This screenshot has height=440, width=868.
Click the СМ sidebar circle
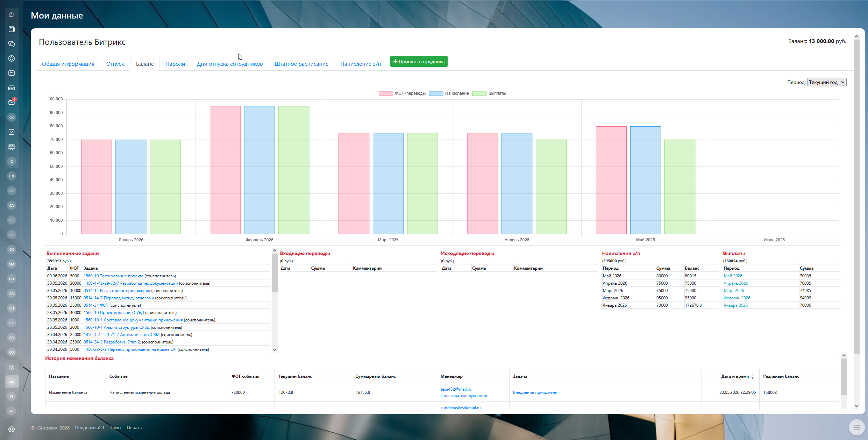12,264
